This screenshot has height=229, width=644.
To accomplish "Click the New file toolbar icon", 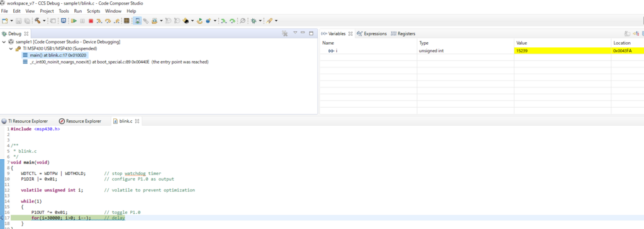I will 4,21.
